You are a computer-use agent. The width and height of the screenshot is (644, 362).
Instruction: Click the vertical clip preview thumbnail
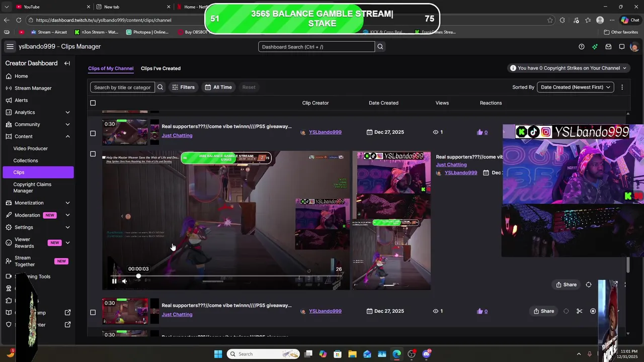pyautogui.click(x=391, y=220)
